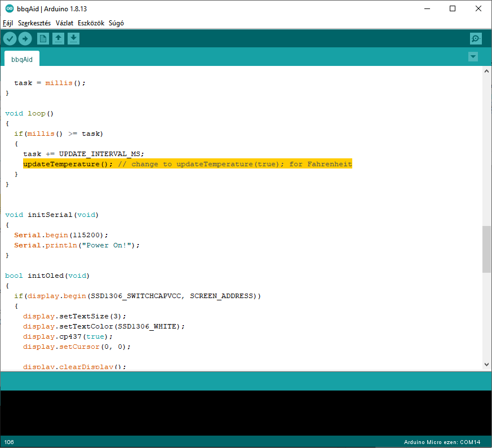Open the Fájl menu
The height and width of the screenshot is (448, 492).
(x=8, y=23)
